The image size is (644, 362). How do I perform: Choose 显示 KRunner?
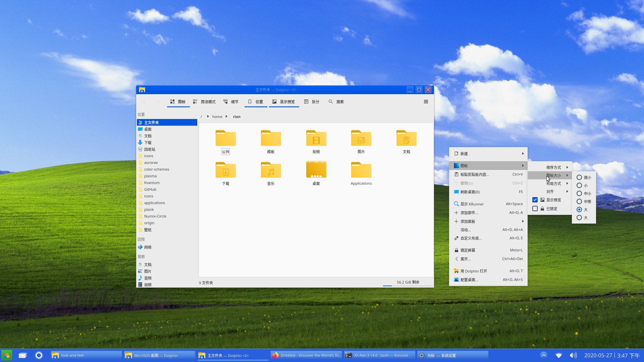[488, 204]
